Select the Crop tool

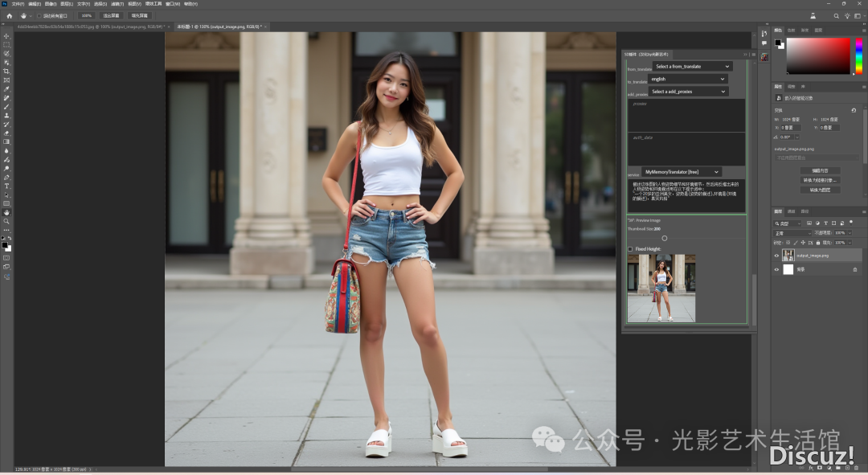6,72
